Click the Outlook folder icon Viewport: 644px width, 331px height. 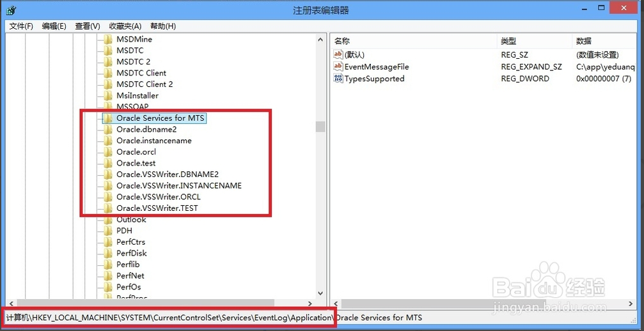pyautogui.click(x=108, y=220)
